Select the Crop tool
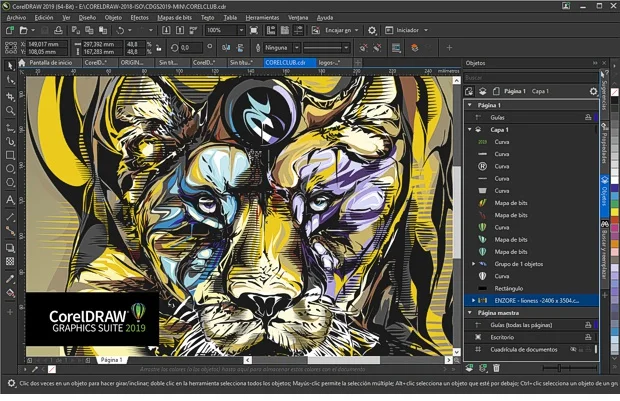The width and height of the screenshot is (620, 401). click(10, 96)
